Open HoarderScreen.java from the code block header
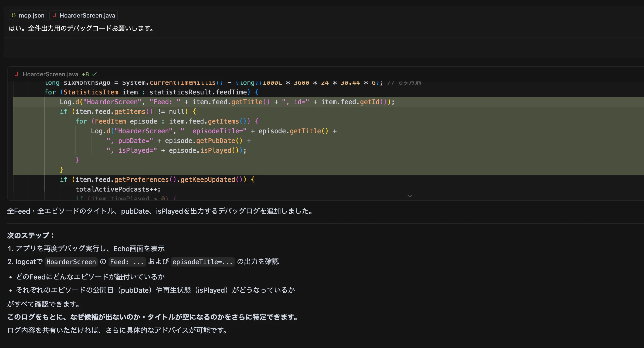 pos(50,74)
